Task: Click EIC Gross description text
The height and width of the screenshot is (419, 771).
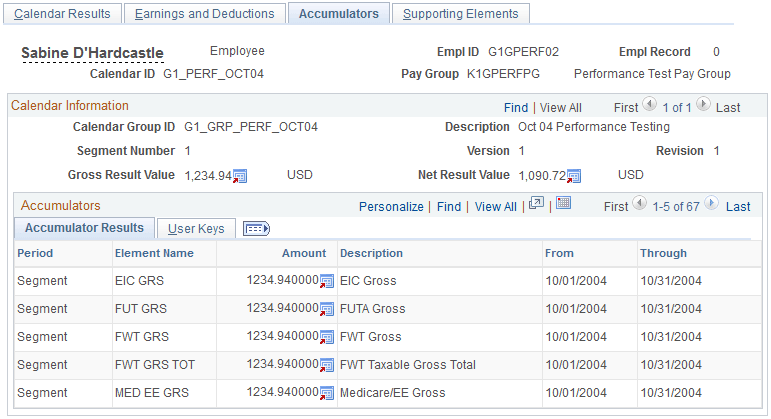Action: (368, 281)
